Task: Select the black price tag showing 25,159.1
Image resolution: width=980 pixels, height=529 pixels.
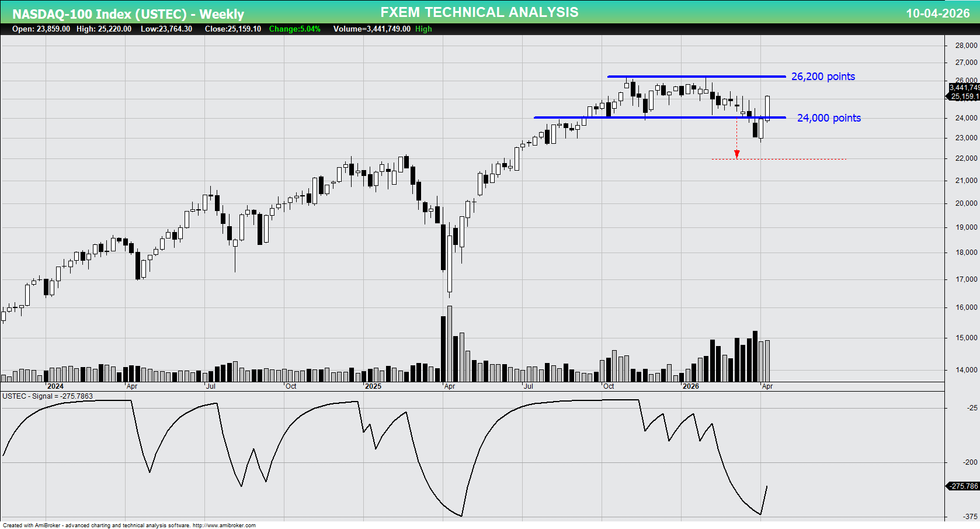Action: pyautogui.click(x=962, y=97)
